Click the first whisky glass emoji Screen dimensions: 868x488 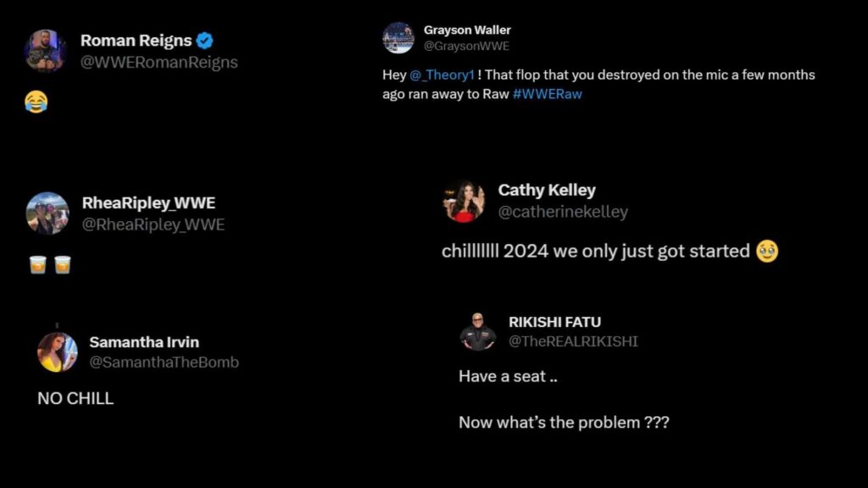coord(37,265)
